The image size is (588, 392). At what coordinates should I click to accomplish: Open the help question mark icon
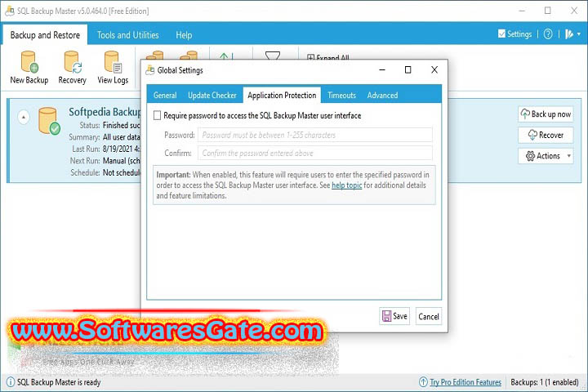pos(548,34)
